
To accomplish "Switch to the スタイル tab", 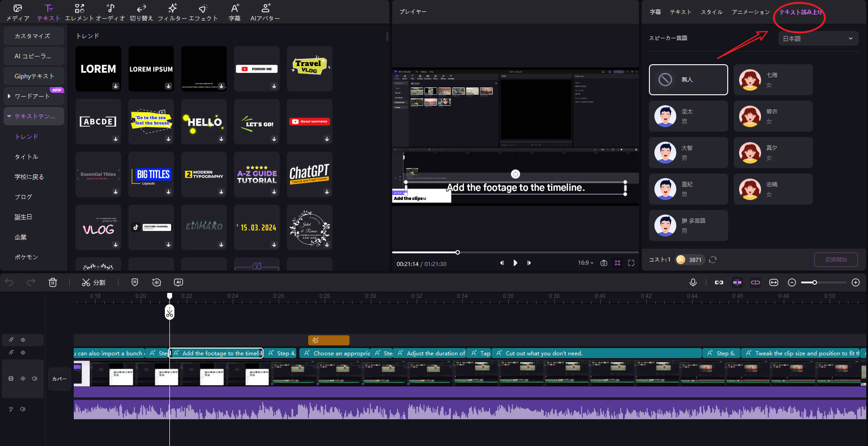I will [x=712, y=12].
